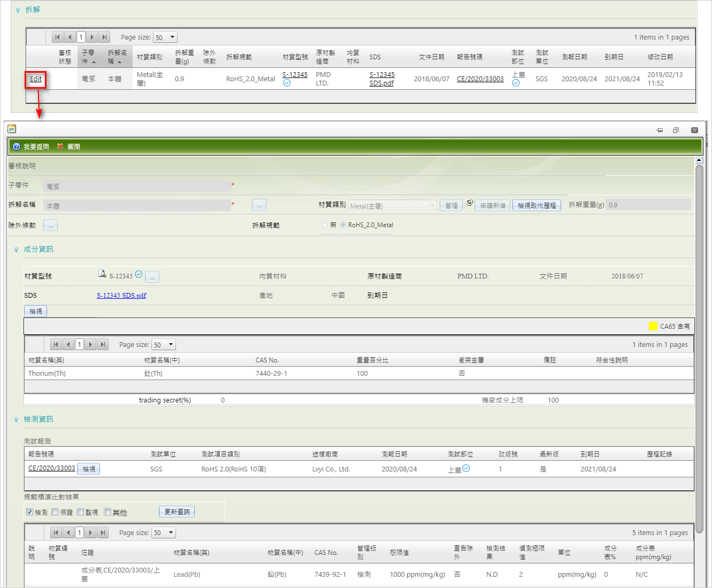Viewport: 712px width, 588px height.
Task: Go to first page in 拆解 grid pager
Action: [58, 37]
